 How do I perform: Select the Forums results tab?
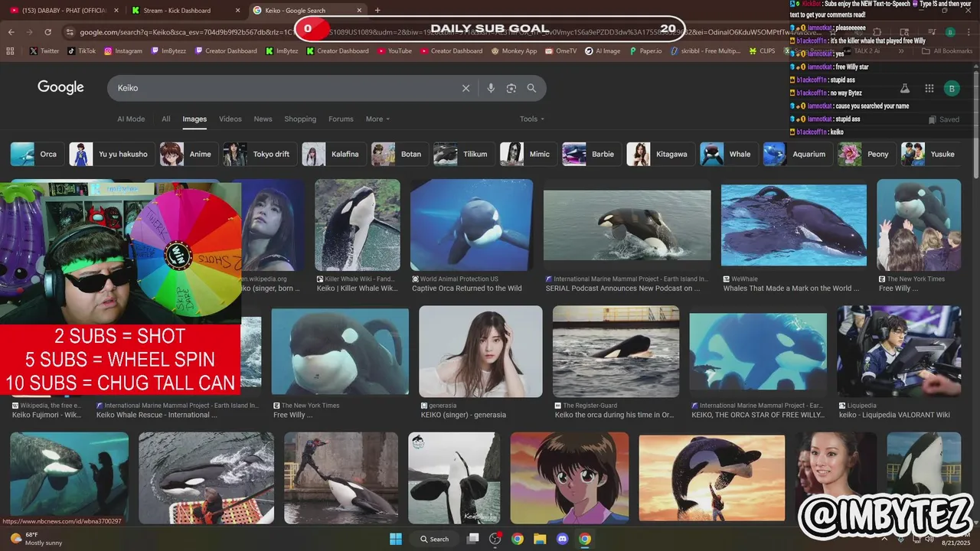pyautogui.click(x=341, y=119)
